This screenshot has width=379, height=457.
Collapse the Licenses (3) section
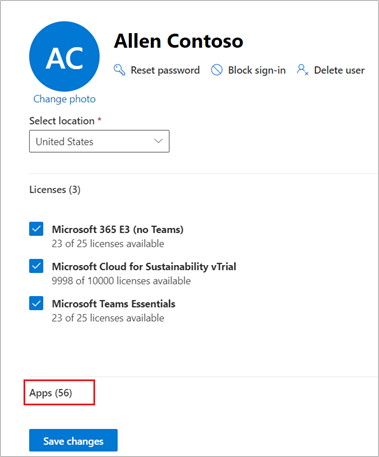[55, 190]
